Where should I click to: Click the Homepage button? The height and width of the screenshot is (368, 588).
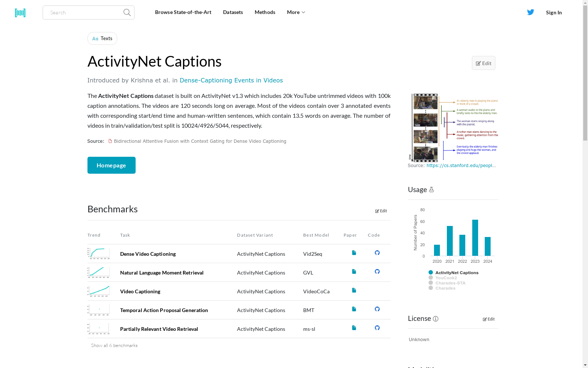111,165
